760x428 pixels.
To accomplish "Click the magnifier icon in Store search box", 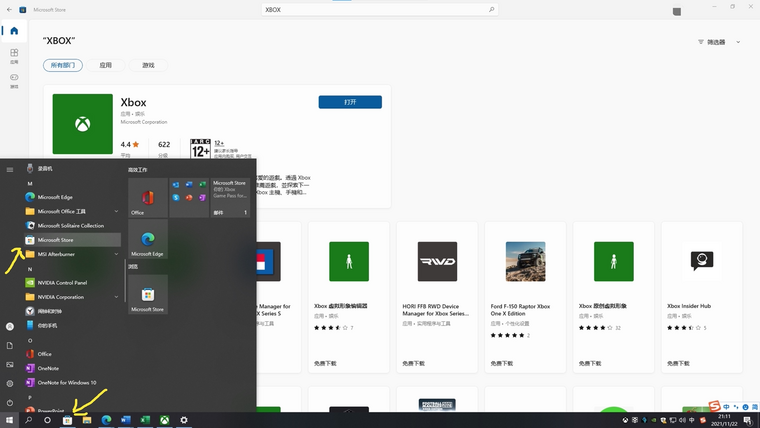I will coord(491,9).
